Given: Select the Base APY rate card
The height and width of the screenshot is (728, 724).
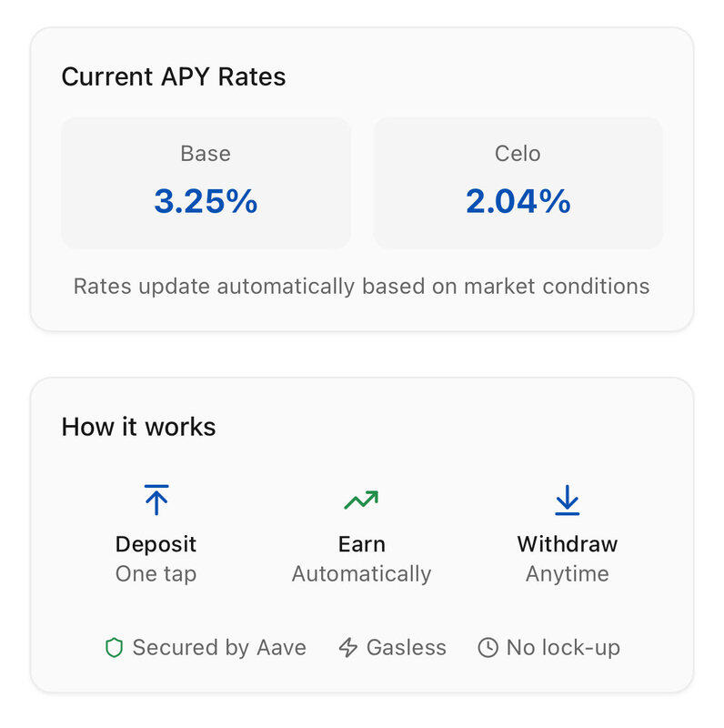Looking at the screenshot, I should pos(206,182).
